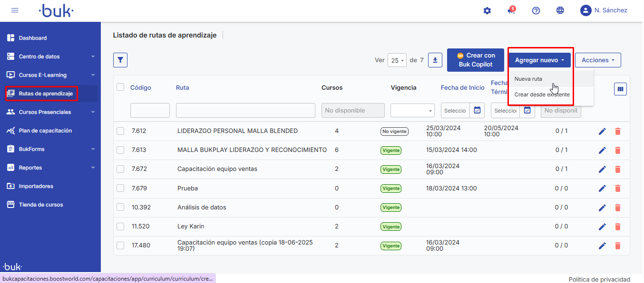Click the download list icon
This screenshot has height=283, width=644.
435,60
